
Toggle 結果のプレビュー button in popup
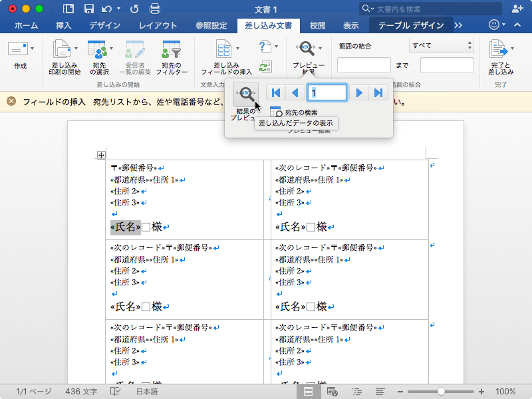click(x=246, y=94)
